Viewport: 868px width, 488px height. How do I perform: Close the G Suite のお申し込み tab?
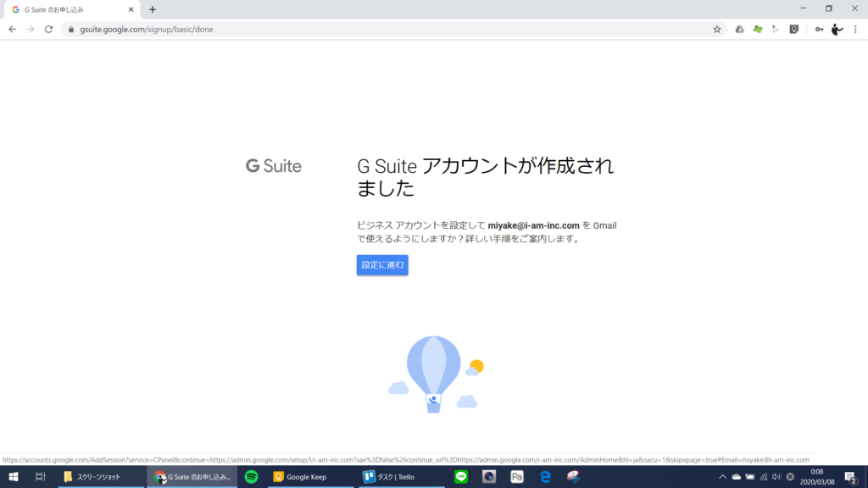(x=131, y=10)
